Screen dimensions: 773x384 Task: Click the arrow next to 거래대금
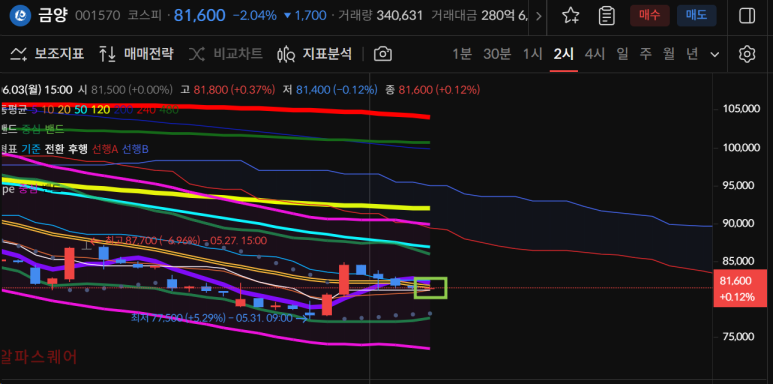click(538, 16)
